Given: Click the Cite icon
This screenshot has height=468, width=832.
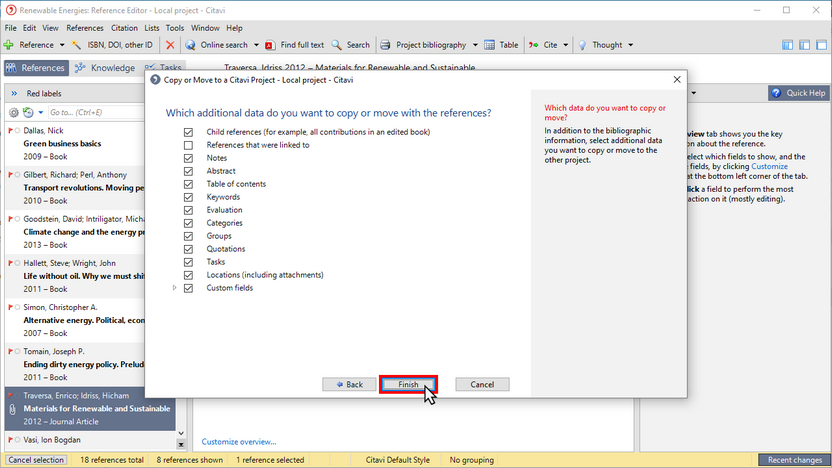Looking at the screenshot, I should coord(533,45).
